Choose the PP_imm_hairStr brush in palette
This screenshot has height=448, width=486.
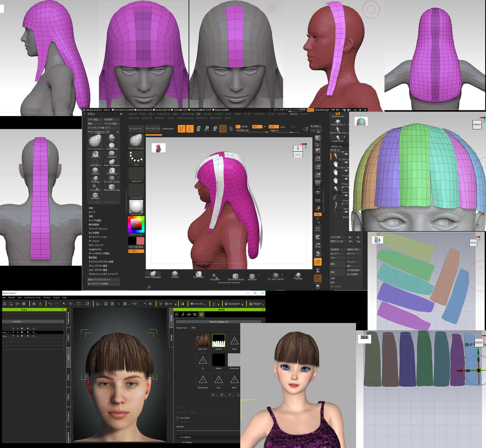(x=112, y=178)
